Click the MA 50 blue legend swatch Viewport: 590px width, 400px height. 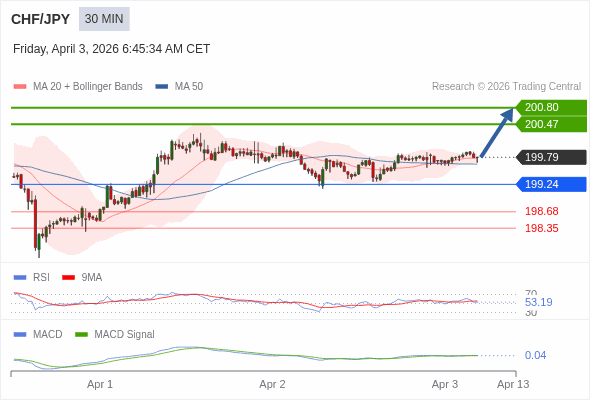coord(162,87)
